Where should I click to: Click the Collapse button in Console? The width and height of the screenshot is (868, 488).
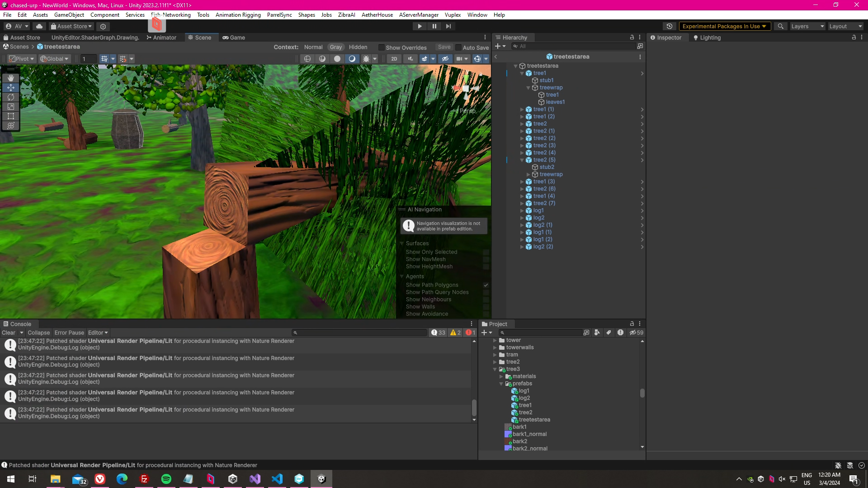click(x=38, y=333)
